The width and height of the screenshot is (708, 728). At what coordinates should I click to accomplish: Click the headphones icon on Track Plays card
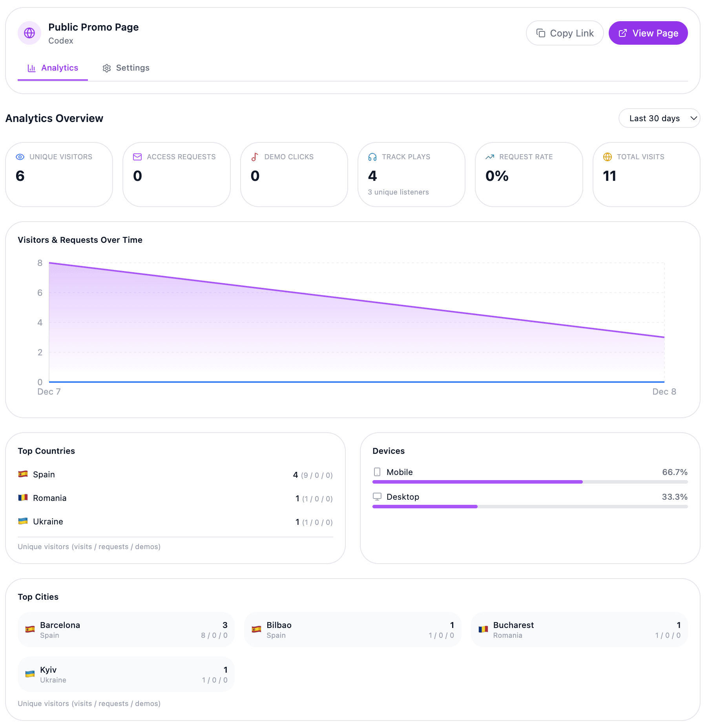(x=372, y=157)
